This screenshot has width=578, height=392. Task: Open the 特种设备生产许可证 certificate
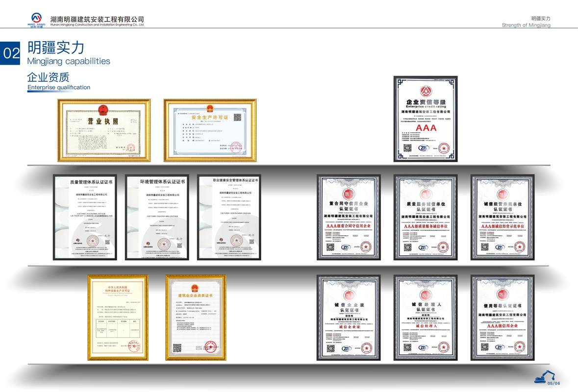118,317
